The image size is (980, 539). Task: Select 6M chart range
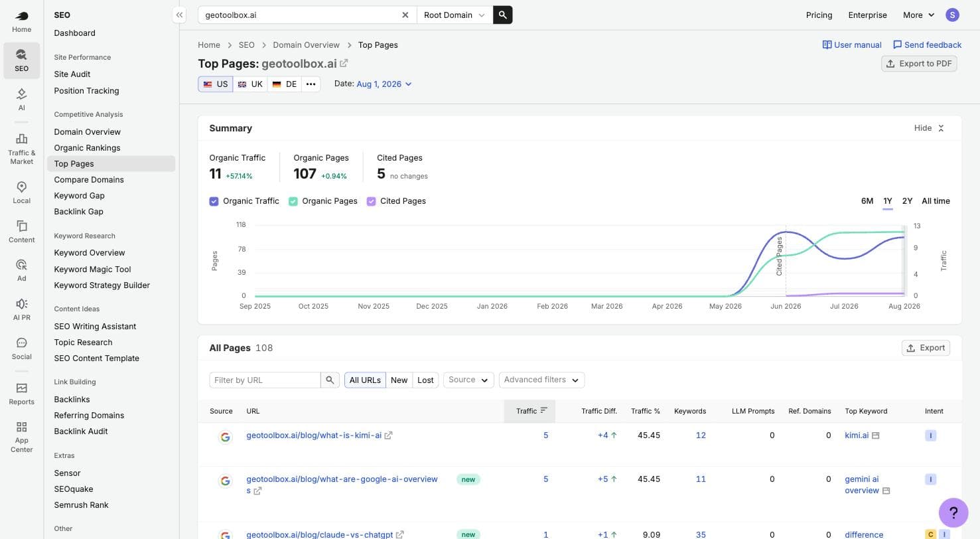[867, 200]
